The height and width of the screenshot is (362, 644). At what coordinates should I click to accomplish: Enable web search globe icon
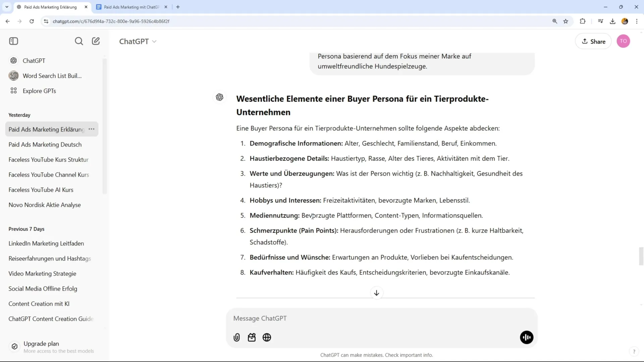click(267, 338)
